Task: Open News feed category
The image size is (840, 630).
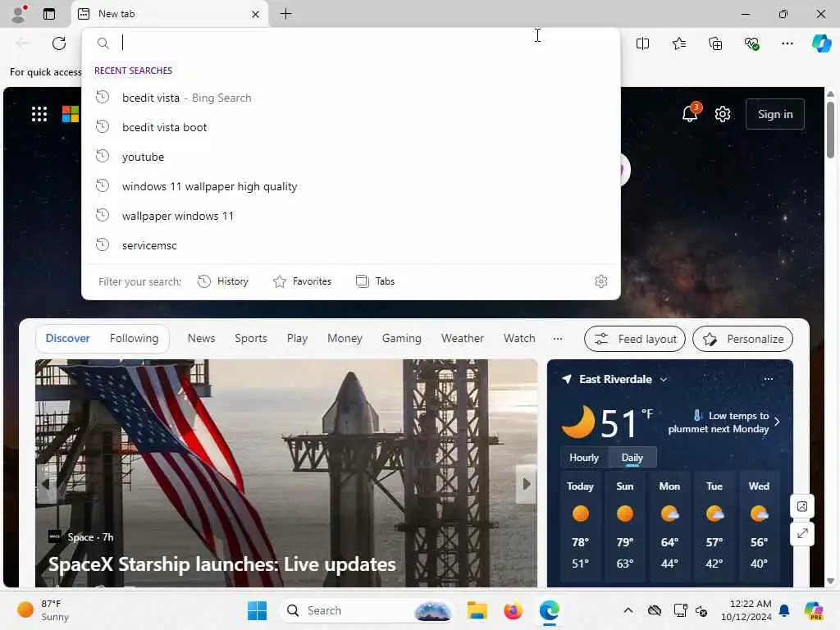Action: pos(201,339)
